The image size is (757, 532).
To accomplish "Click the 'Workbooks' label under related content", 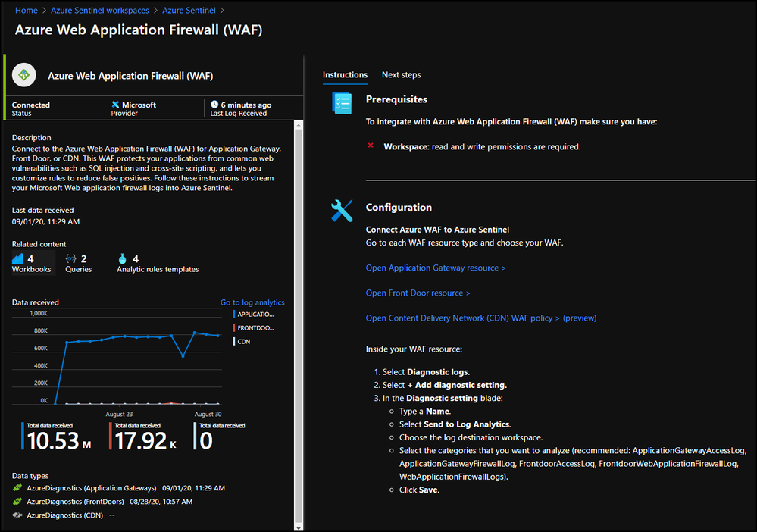I will [31, 269].
